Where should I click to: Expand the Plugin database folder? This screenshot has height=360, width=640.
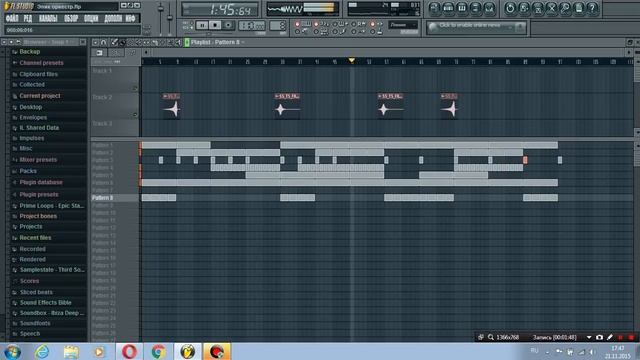click(x=41, y=182)
